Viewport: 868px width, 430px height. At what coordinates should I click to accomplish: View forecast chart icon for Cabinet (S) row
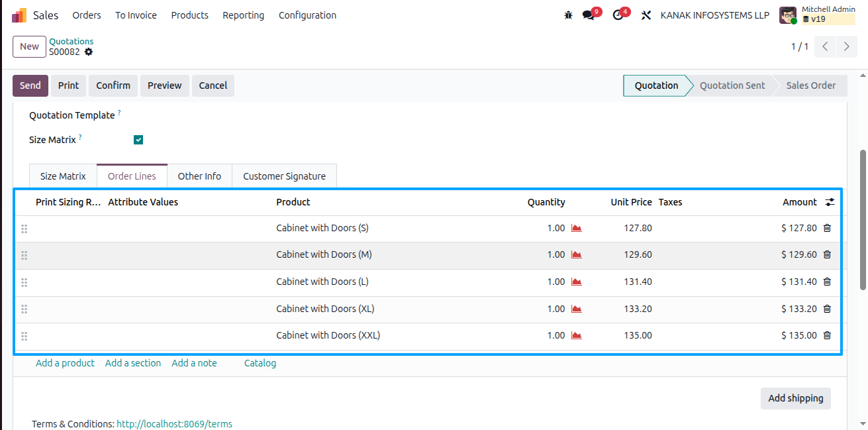[576, 228]
